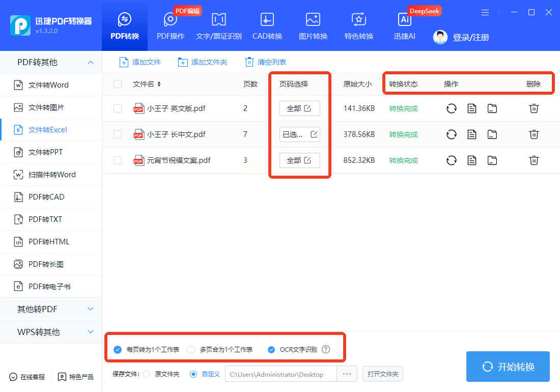Image resolution: width=560 pixels, height=392 pixels.
Task: Select 文件转Word in sidebar
Action: tap(48, 85)
